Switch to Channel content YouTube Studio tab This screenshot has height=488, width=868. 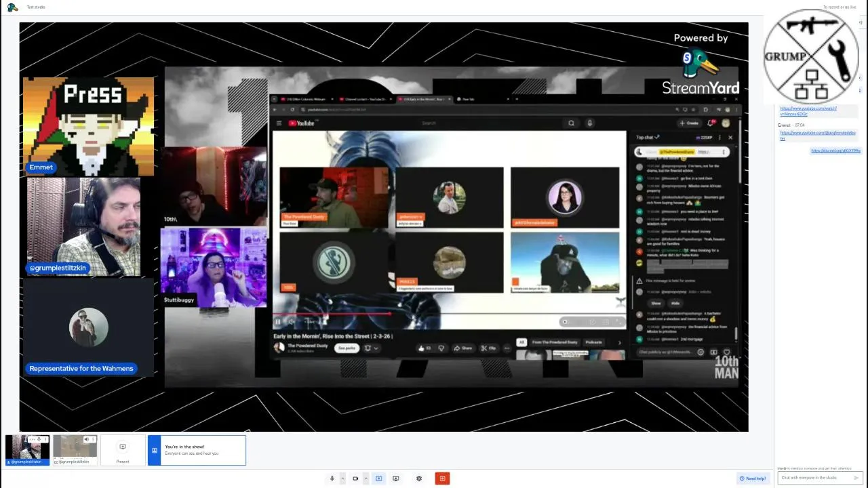pos(366,100)
